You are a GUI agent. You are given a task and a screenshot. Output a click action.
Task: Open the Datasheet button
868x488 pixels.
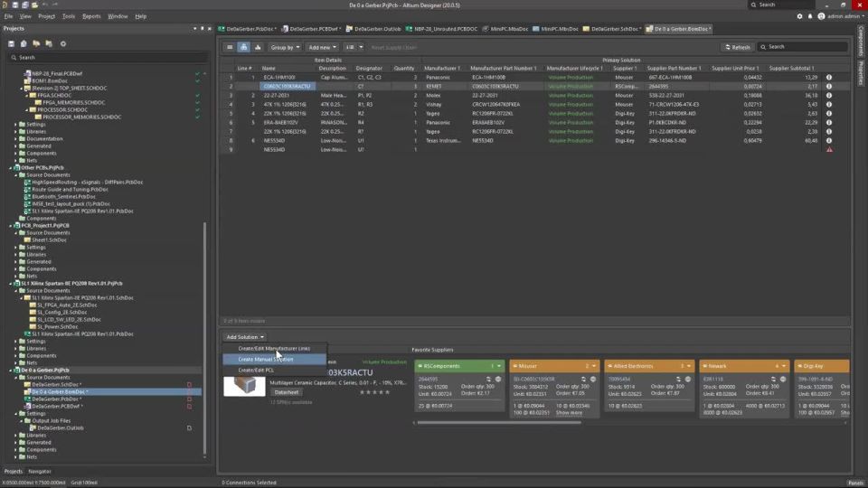[287, 392]
